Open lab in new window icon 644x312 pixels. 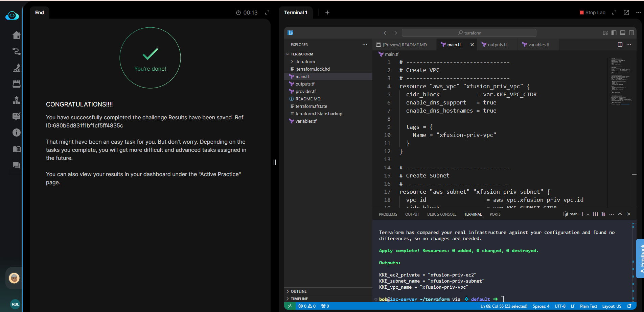pos(626,13)
